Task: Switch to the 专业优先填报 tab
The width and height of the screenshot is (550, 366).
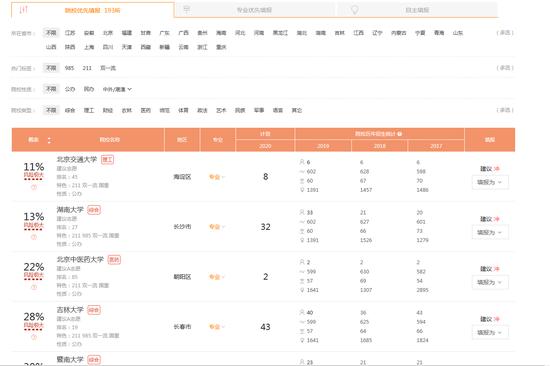Action: 254,10
